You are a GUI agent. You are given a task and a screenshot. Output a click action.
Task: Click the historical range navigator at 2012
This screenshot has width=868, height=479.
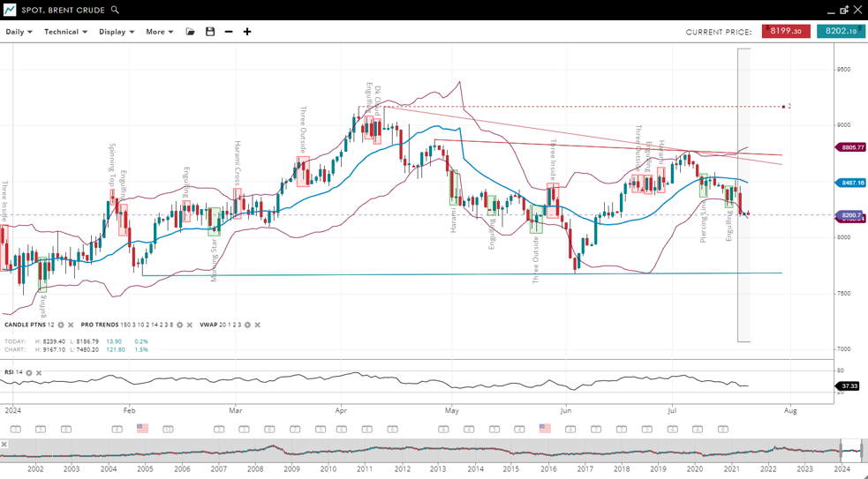point(402,450)
